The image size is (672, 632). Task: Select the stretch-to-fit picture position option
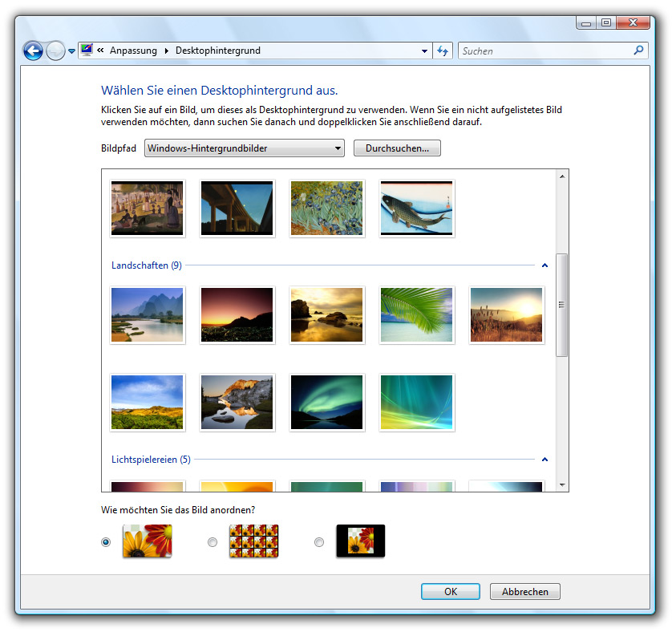[107, 542]
